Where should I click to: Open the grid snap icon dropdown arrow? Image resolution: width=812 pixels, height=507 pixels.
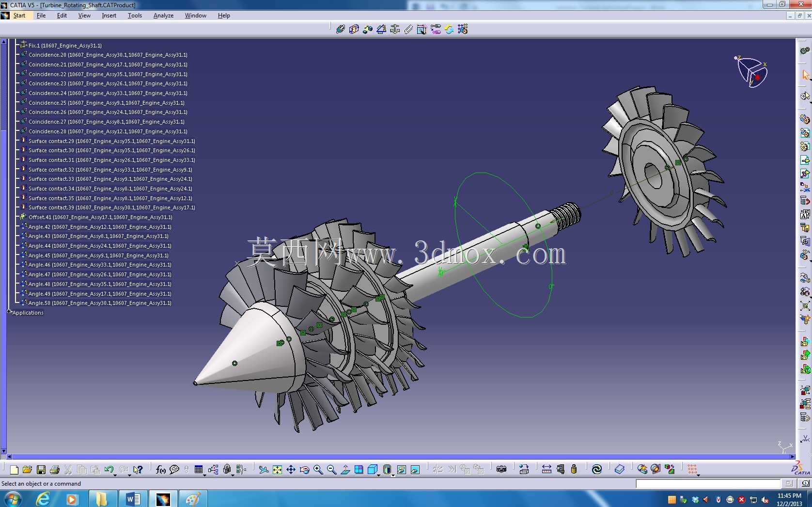coord(698,475)
